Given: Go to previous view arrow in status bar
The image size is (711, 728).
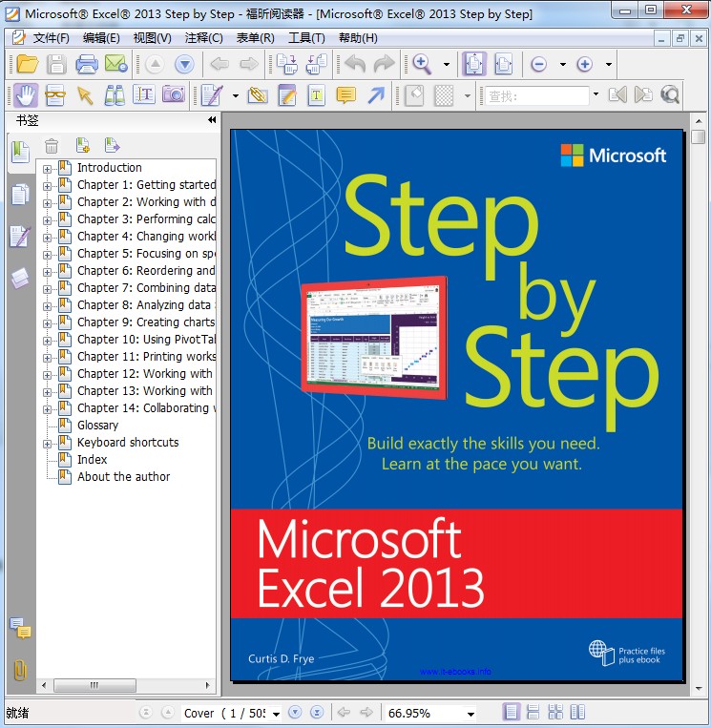Looking at the screenshot, I should pyautogui.click(x=345, y=712).
